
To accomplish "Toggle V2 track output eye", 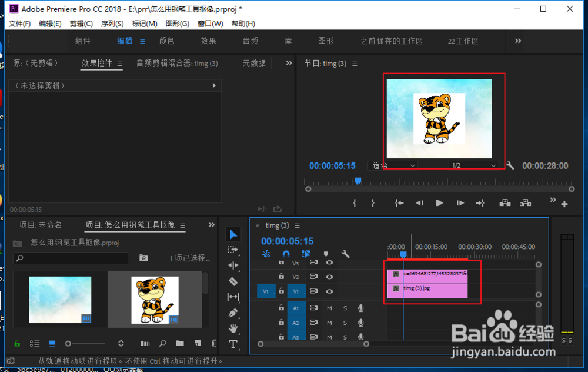I will tap(329, 277).
